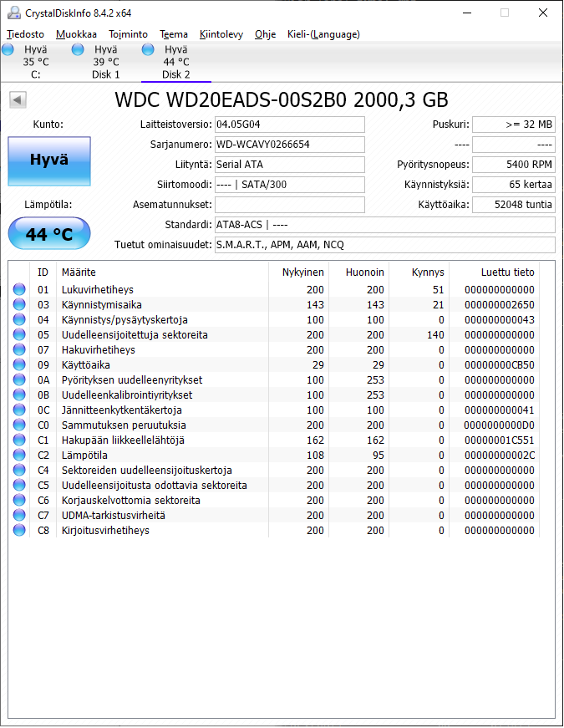Click the Käynnistyksiä field 65 kertaa
The image size is (564, 728).
514,185
